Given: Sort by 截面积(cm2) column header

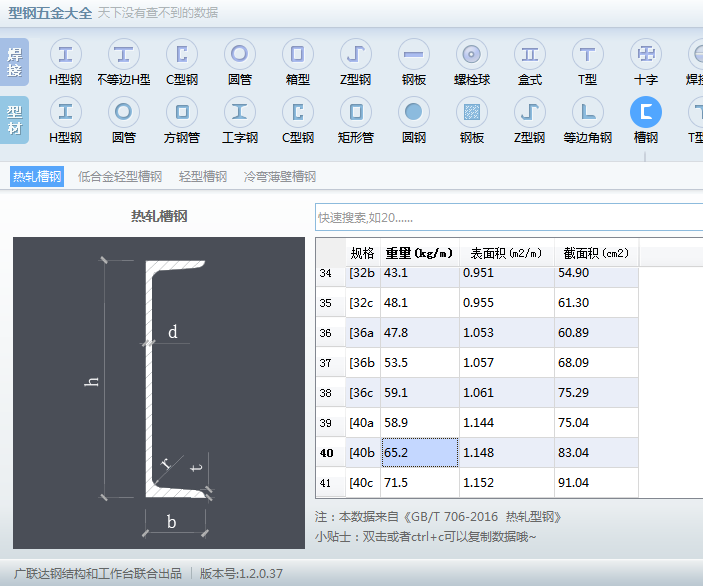Looking at the screenshot, I should (x=596, y=253).
